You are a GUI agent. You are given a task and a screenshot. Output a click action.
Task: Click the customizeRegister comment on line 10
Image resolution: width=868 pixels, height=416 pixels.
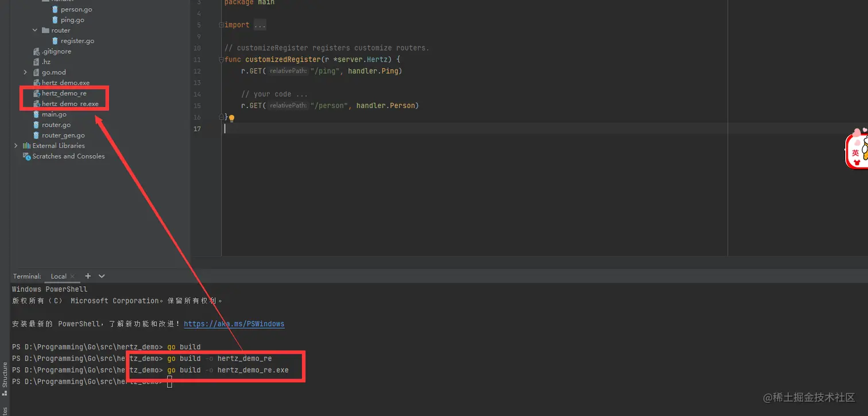coord(327,48)
